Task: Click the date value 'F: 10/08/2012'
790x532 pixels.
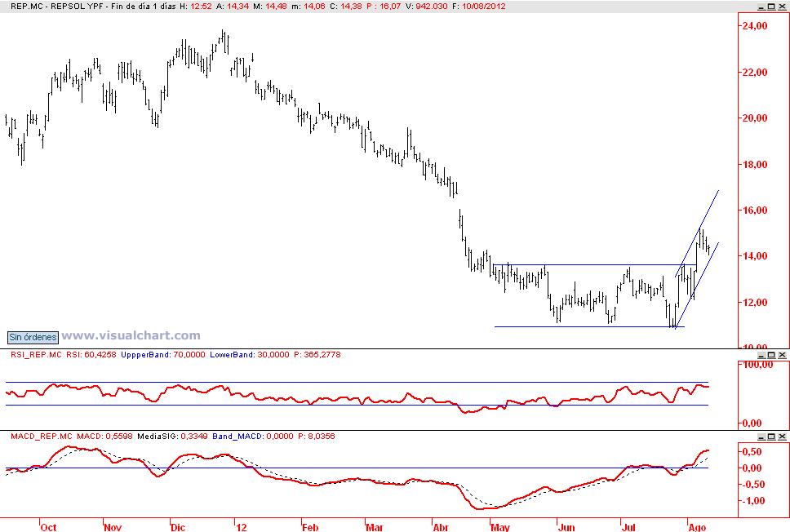Action: coord(478,7)
